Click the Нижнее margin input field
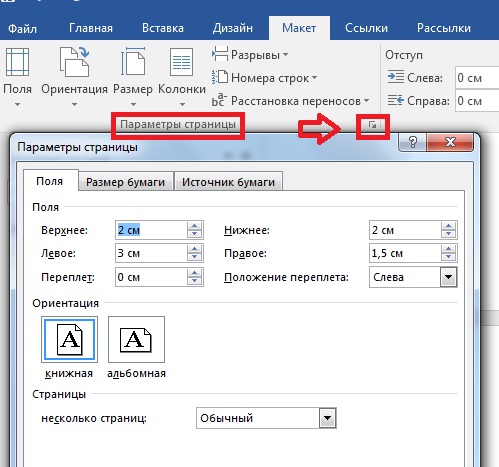Screen dimensions: 499x467 (405, 230)
